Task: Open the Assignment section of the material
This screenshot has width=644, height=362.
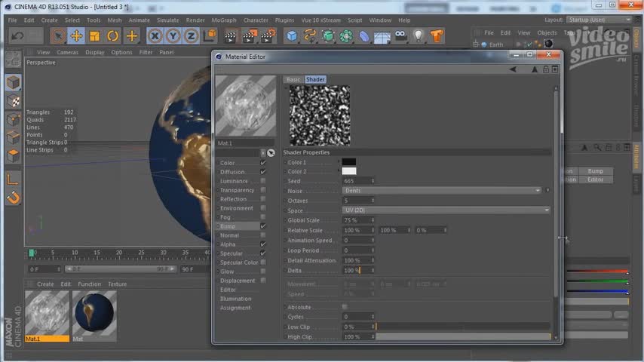Action: point(235,308)
